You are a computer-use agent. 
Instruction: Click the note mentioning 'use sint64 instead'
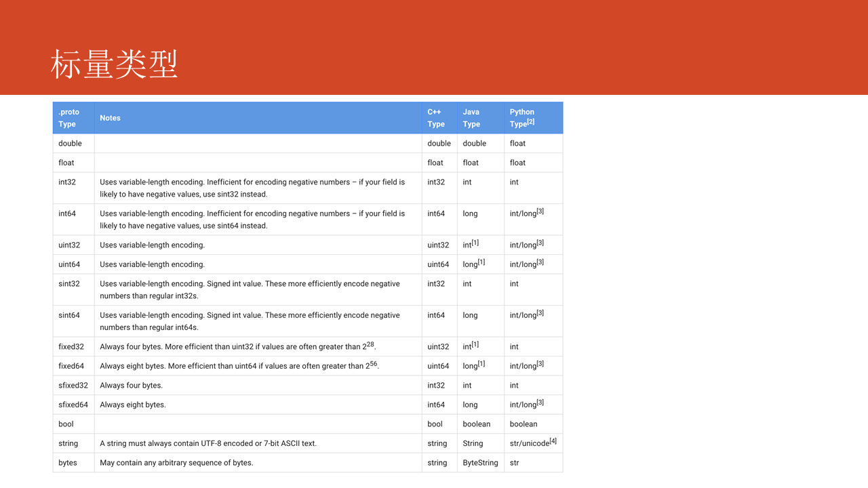[252, 220]
